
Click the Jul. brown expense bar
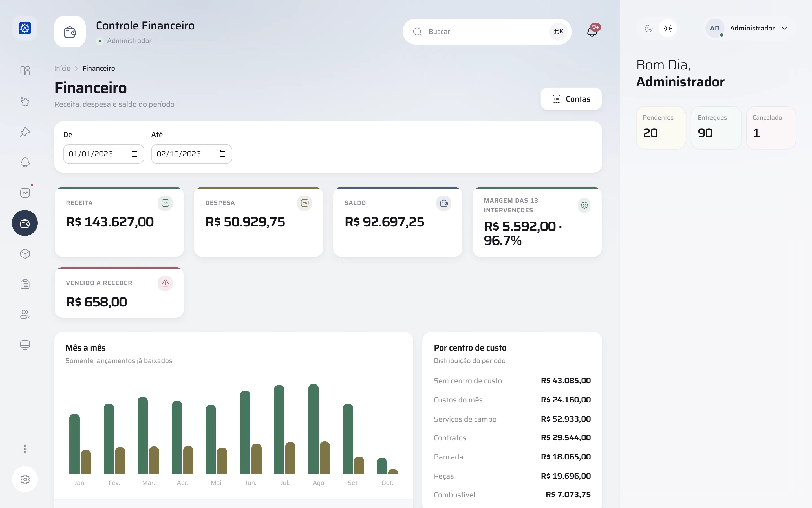[x=290, y=457]
